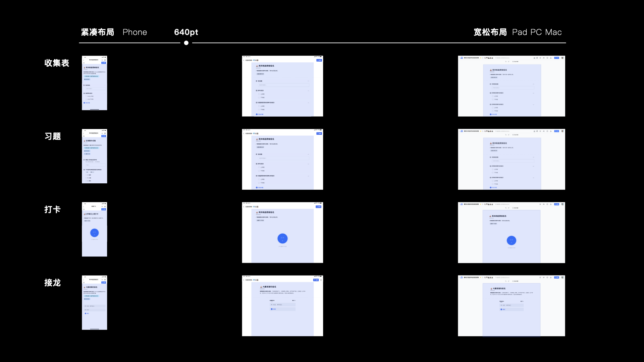Click the blue check-in circle in the 打卡 desktop mockup
The width and height of the screenshot is (644, 362).
coord(511,240)
